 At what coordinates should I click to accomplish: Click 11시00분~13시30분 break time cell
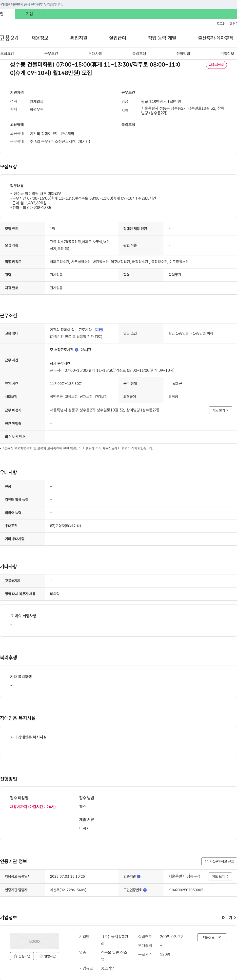[66, 384]
